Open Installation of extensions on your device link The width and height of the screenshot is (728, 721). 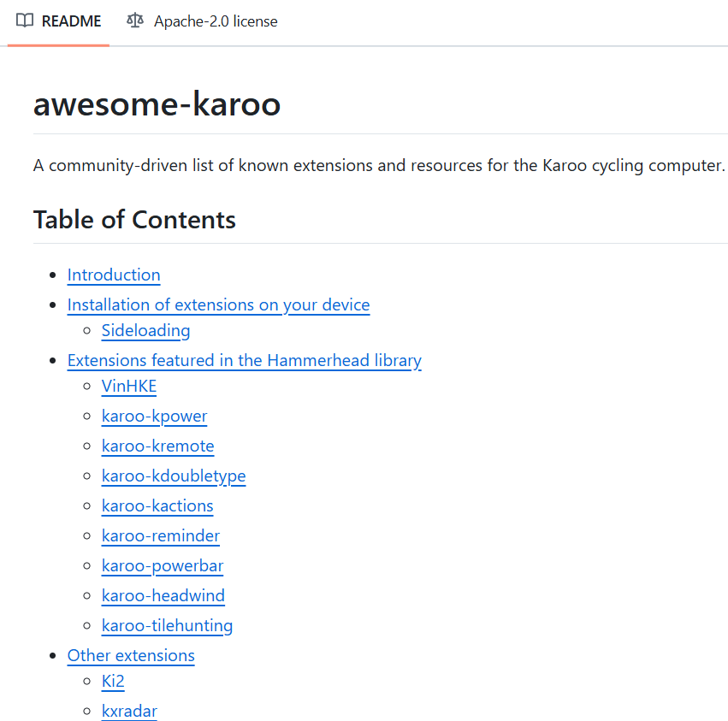coord(219,305)
